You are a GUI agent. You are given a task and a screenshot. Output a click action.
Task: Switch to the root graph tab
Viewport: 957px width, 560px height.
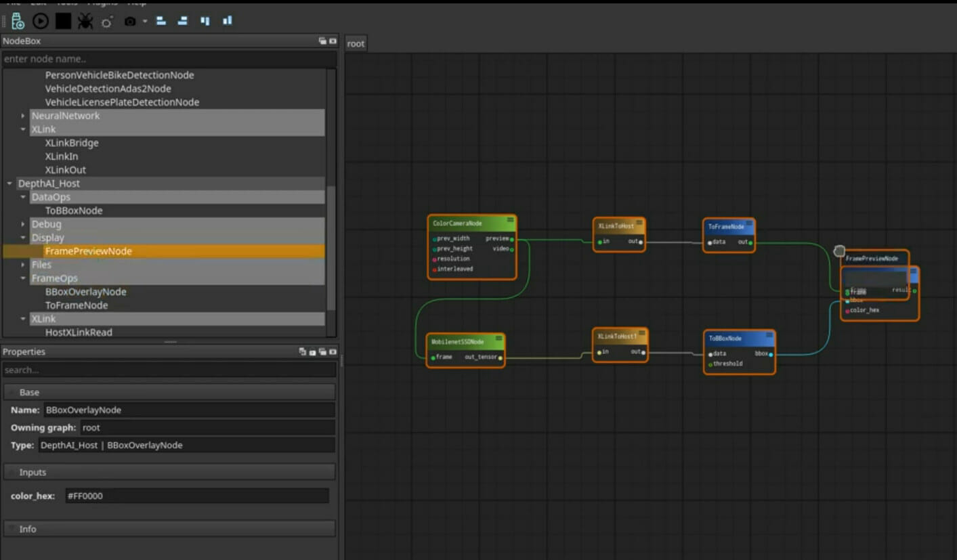[356, 44]
